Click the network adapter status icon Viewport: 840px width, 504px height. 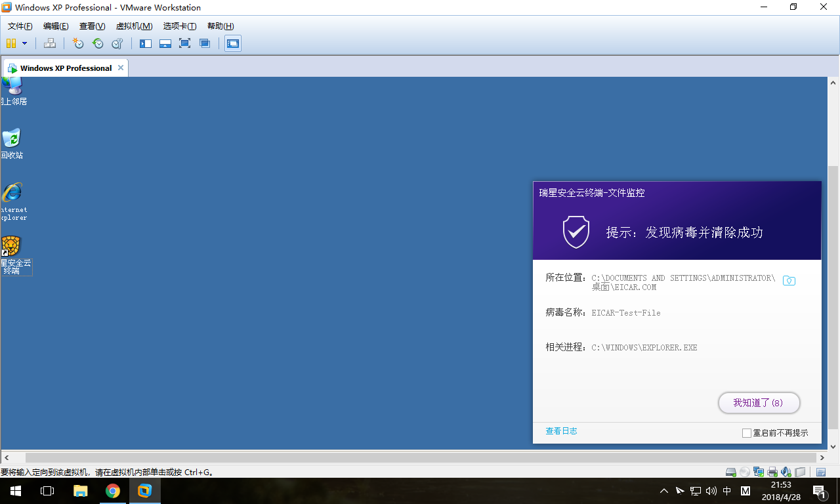(759, 472)
